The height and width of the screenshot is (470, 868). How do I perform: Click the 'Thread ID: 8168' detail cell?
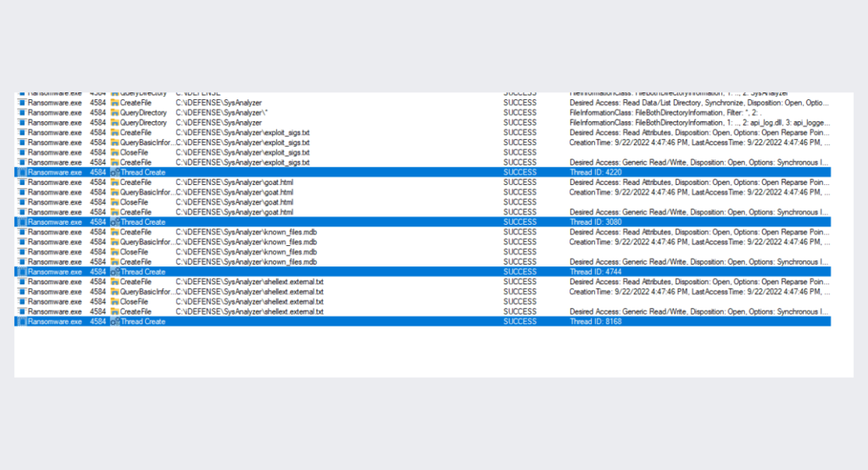(x=596, y=322)
